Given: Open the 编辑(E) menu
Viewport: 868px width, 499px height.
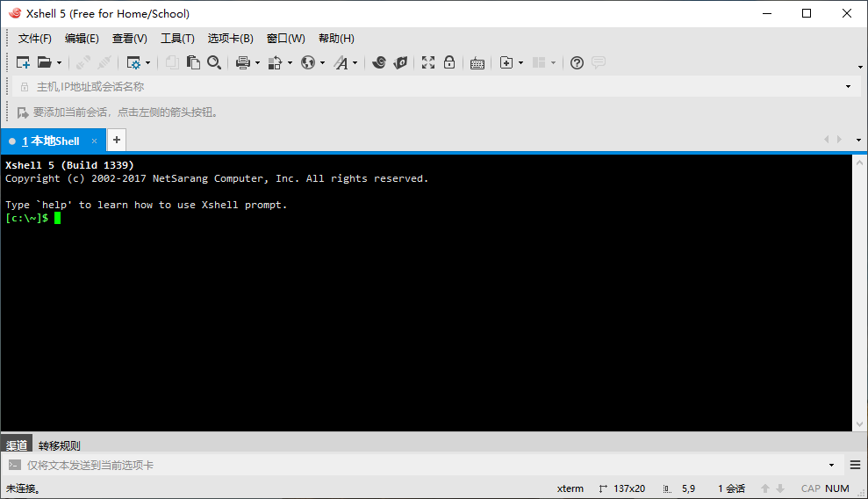Looking at the screenshot, I should [x=82, y=38].
